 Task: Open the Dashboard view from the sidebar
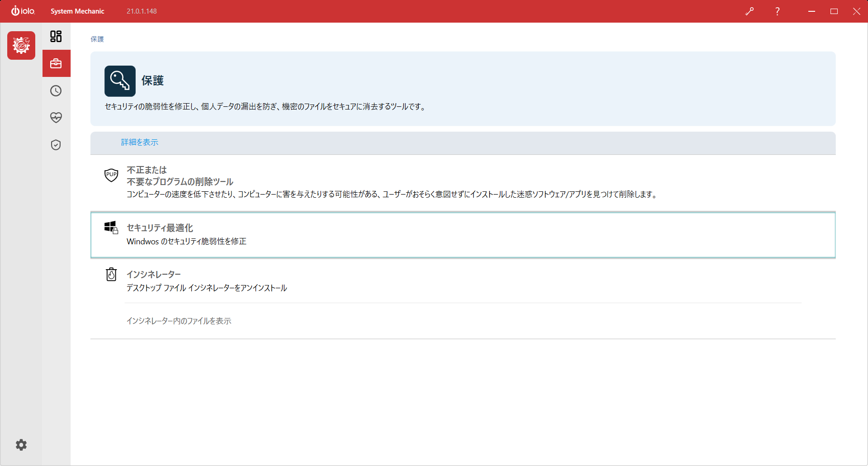pyautogui.click(x=56, y=36)
